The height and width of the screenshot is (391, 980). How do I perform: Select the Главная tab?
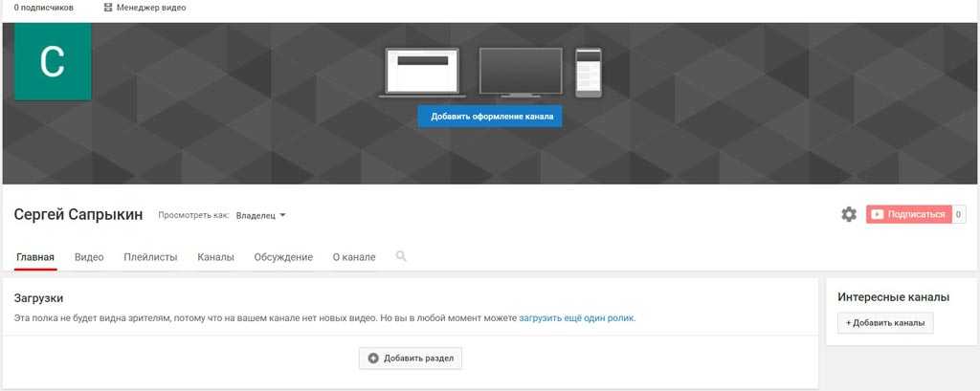35,257
